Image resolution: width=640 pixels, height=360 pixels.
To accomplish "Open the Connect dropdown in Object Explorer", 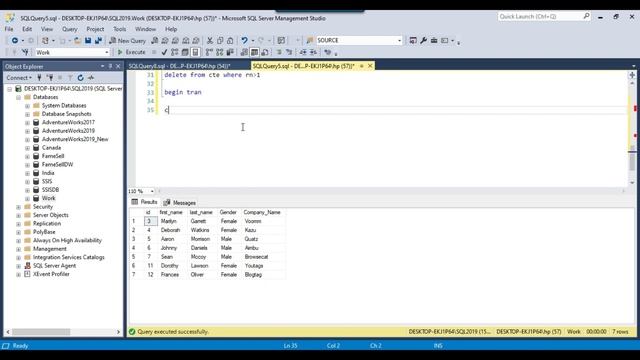I will 19,78.
